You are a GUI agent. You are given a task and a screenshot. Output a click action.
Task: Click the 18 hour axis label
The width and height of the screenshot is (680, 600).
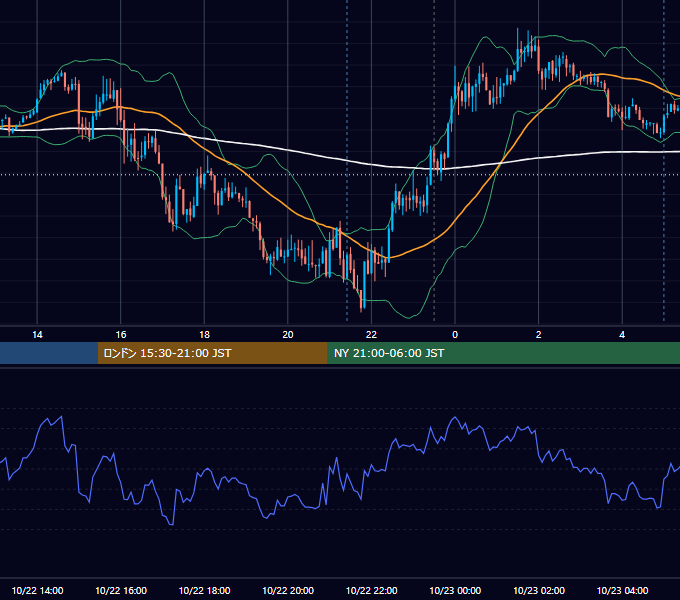pos(204,335)
